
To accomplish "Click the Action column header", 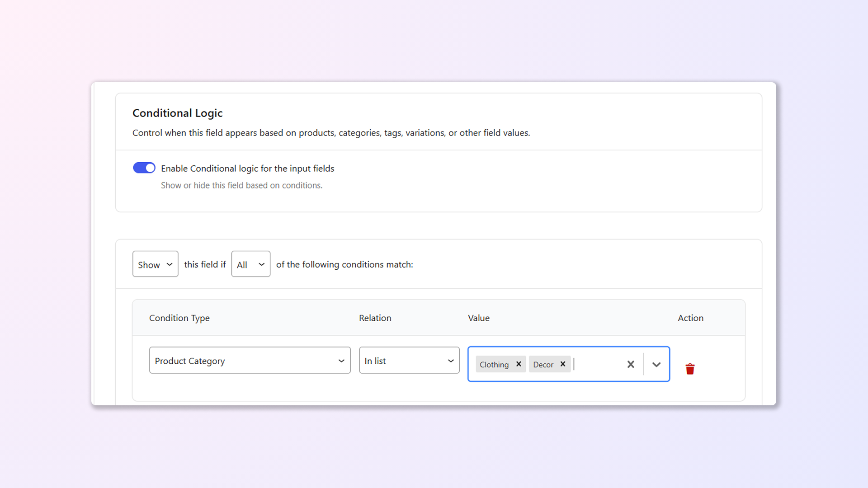I will (690, 318).
